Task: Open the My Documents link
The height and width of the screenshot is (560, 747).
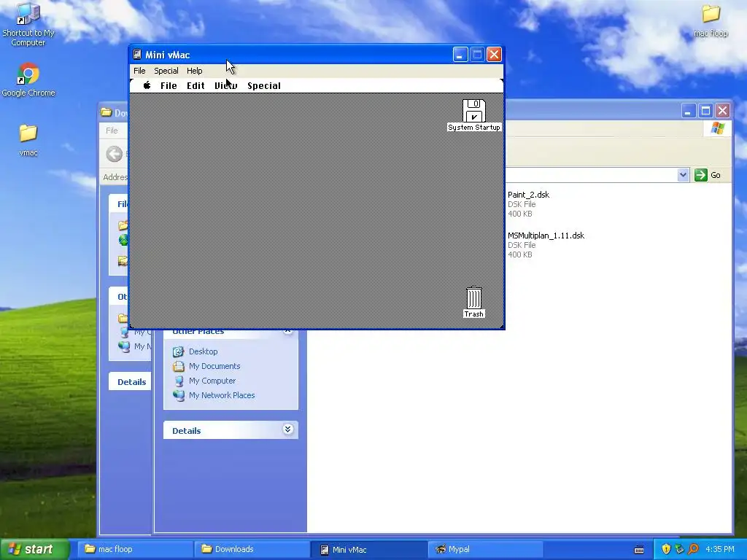Action: (x=214, y=366)
